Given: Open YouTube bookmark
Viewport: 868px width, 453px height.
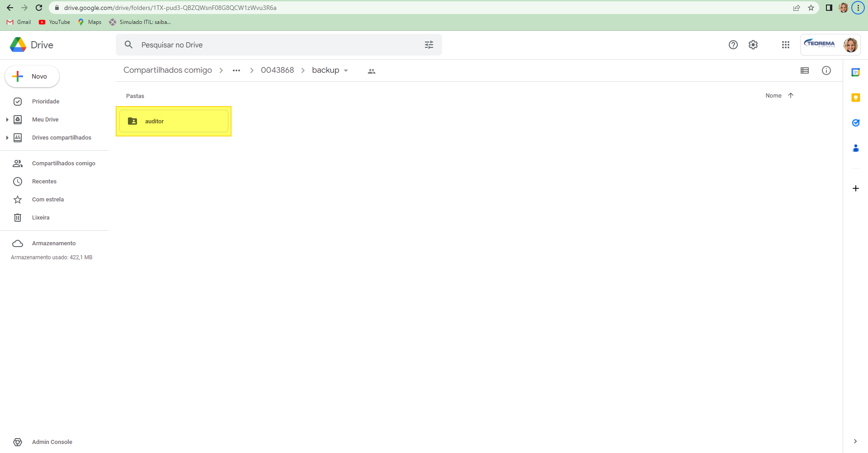Looking at the screenshot, I should [x=54, y=22].
